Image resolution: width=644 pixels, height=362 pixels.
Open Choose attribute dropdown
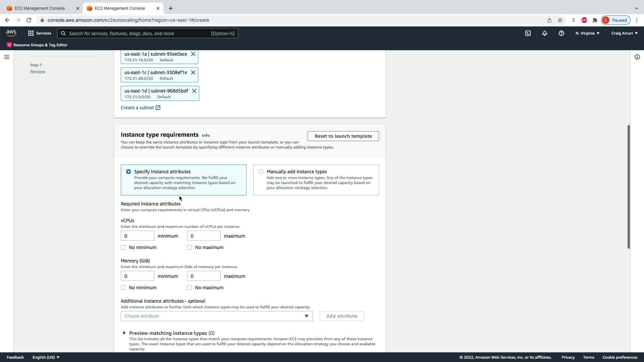coord(217,316)
